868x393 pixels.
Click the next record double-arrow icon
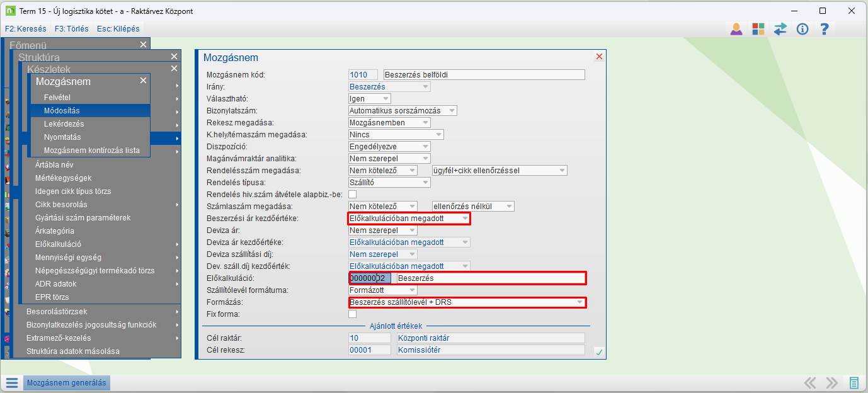(x=831, y=382)
